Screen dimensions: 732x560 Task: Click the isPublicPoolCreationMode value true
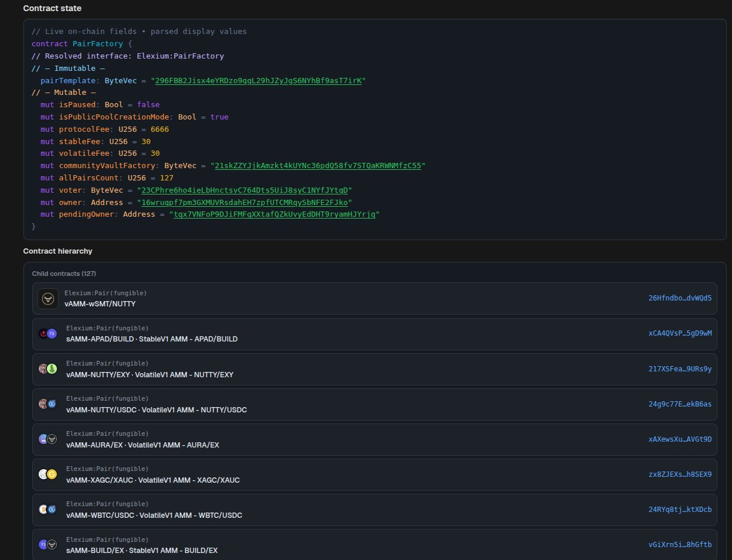pyautogui.click(x=219, y=117)
